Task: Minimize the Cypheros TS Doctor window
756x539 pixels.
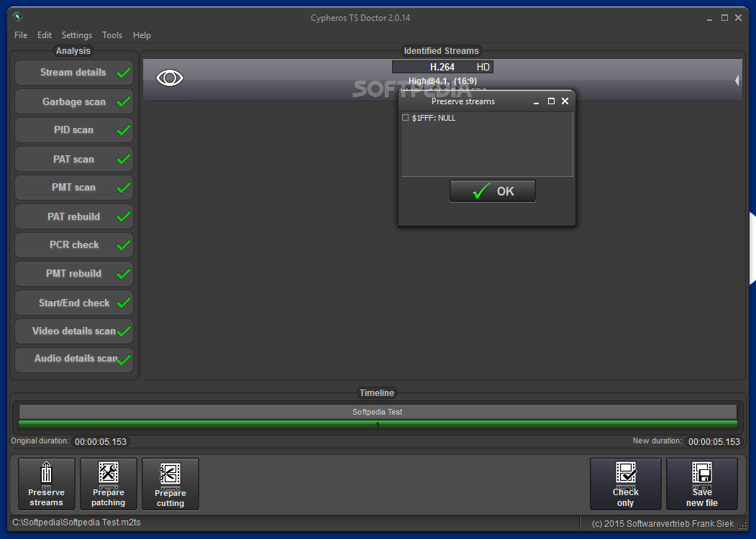Action: [710, 18]
